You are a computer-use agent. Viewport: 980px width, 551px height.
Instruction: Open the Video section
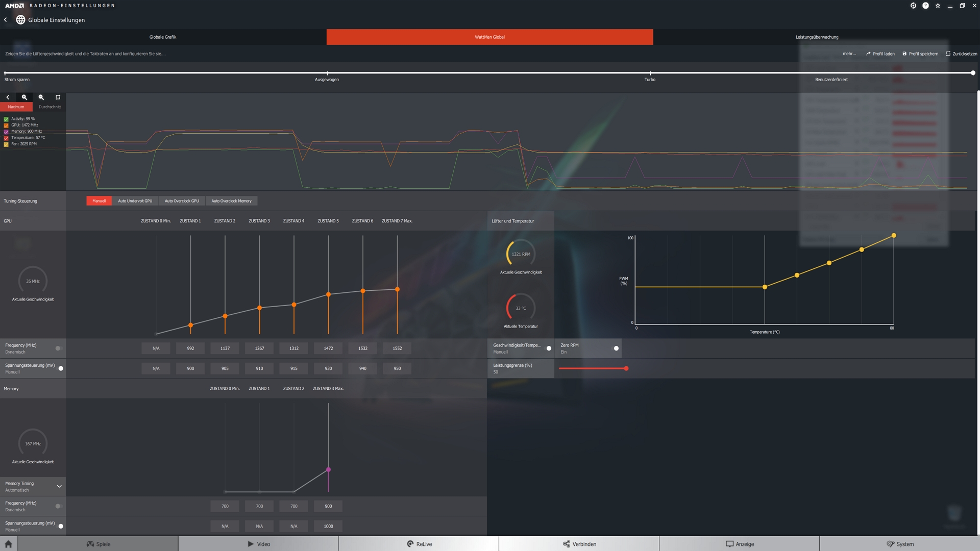(x=258, y=544)
